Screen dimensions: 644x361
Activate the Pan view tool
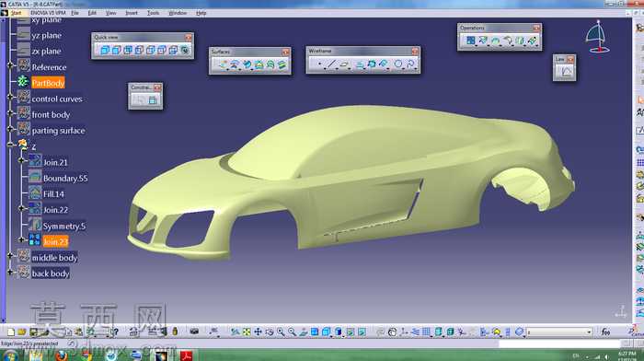[258, 332]
